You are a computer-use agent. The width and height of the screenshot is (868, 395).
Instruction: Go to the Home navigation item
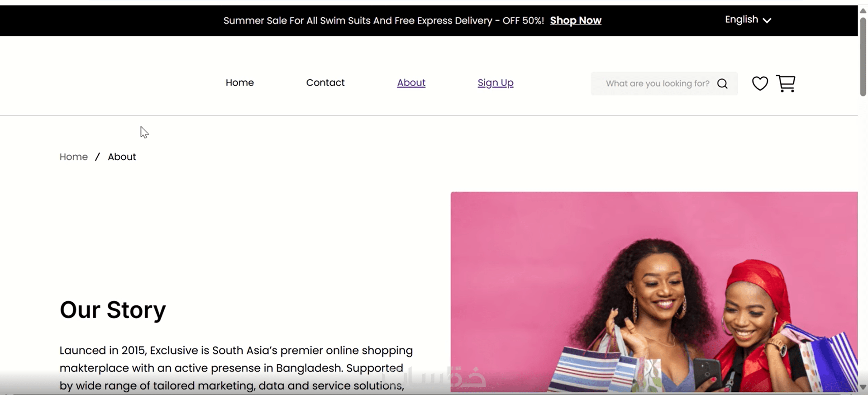coord(239,83)
